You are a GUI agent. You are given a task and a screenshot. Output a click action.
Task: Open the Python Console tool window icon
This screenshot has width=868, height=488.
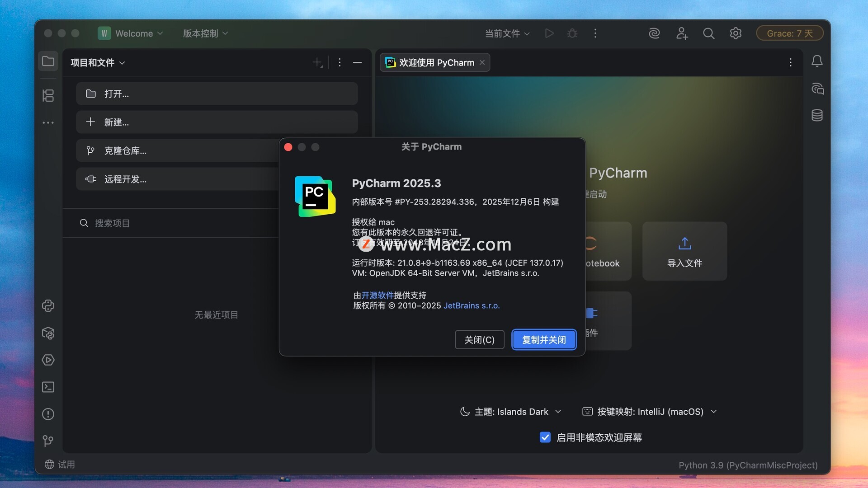[48, 306]
